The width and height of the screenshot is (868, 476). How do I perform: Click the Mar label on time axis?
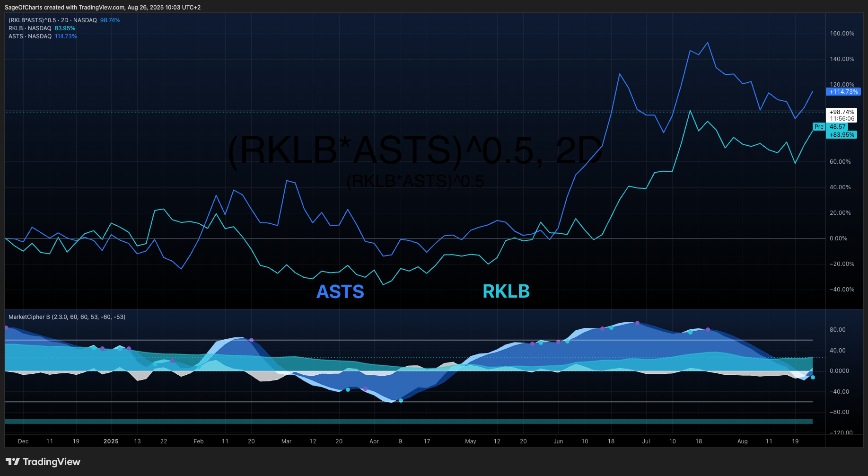pos(286,441)
